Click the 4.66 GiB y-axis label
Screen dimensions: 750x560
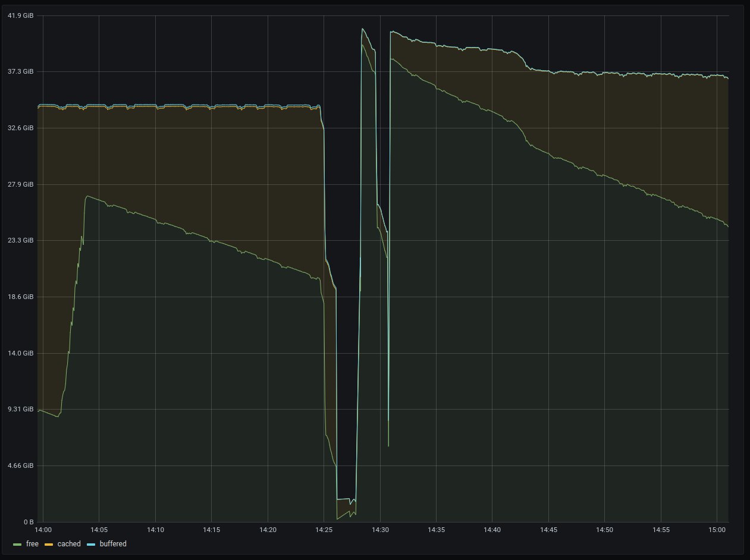click(21, 465)
